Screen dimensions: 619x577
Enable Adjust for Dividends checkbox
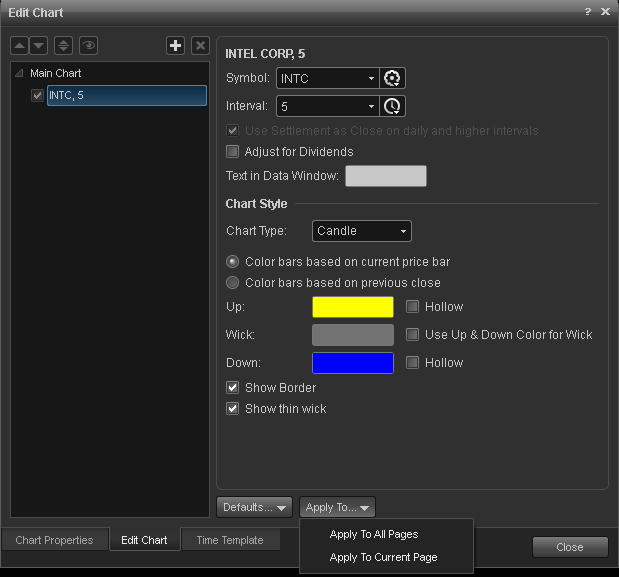pos(233,152)
